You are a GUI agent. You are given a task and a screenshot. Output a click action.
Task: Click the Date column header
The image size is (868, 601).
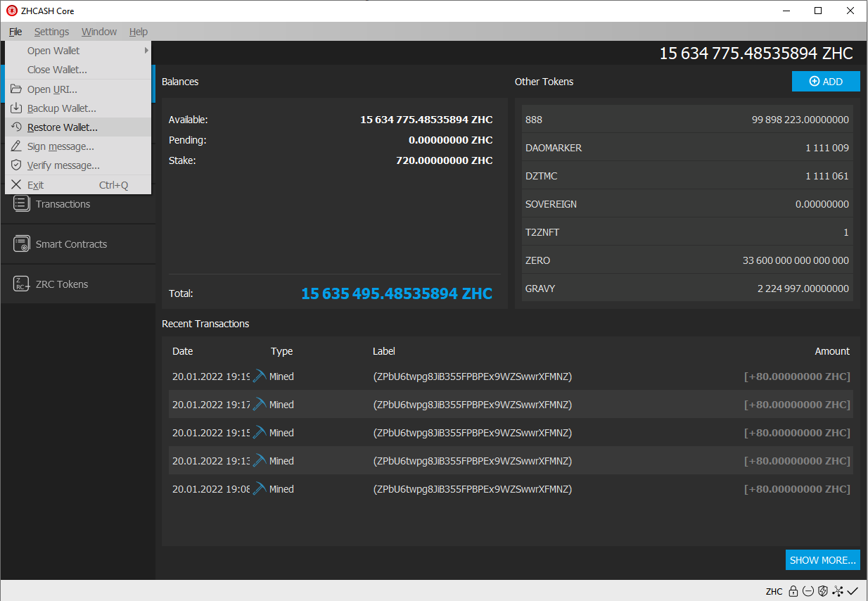click(x=182, y=351)
